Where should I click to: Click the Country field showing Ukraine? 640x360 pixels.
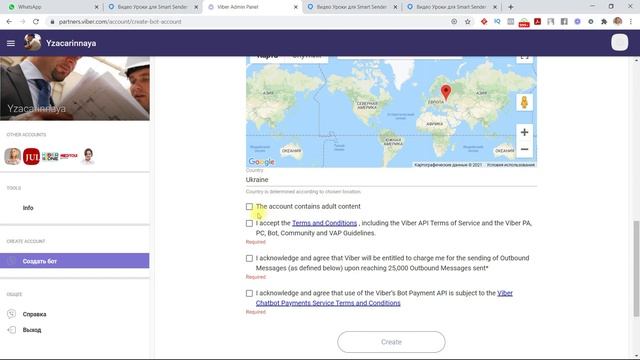(x=391, y=180)
